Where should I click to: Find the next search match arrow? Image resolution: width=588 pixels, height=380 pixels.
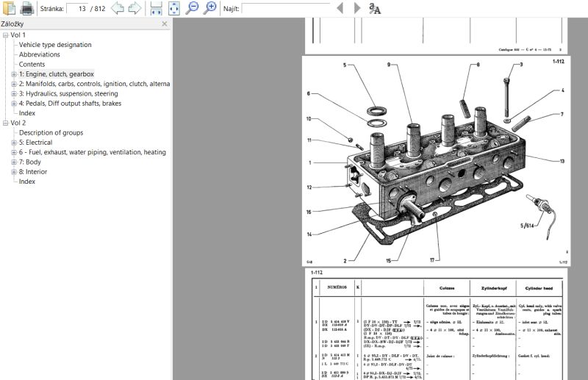coord(357,8)
